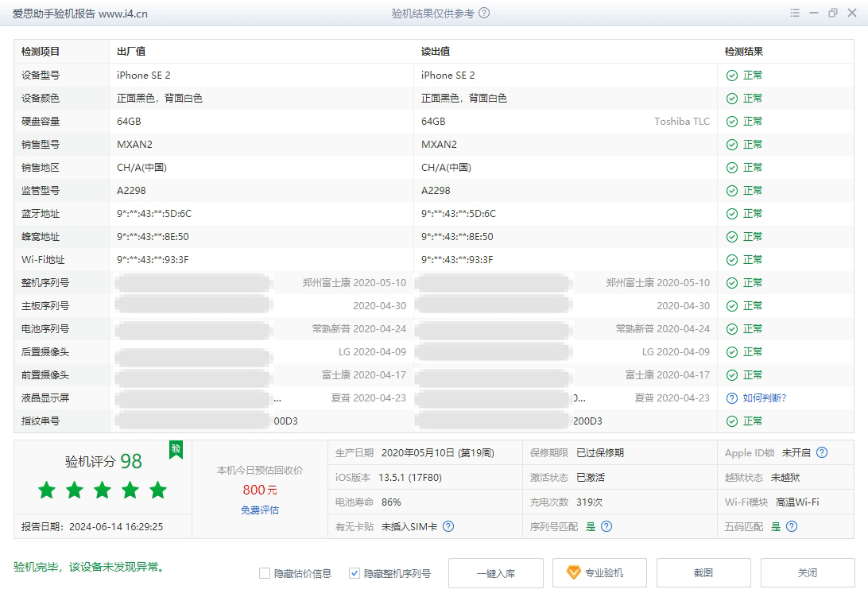Screen dimensions: 868x601
Task: Click the orange shield icon on 专业验机 button
Action: tap(574, 572)
